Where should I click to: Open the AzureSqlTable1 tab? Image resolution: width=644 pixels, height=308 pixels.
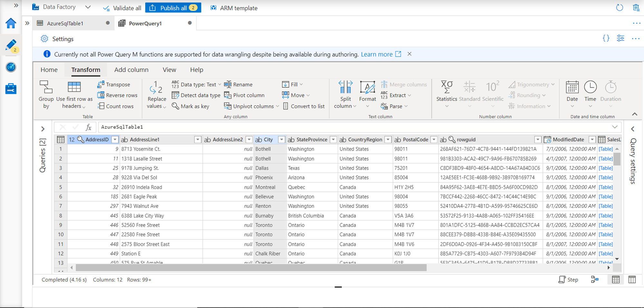pos(65,23)
